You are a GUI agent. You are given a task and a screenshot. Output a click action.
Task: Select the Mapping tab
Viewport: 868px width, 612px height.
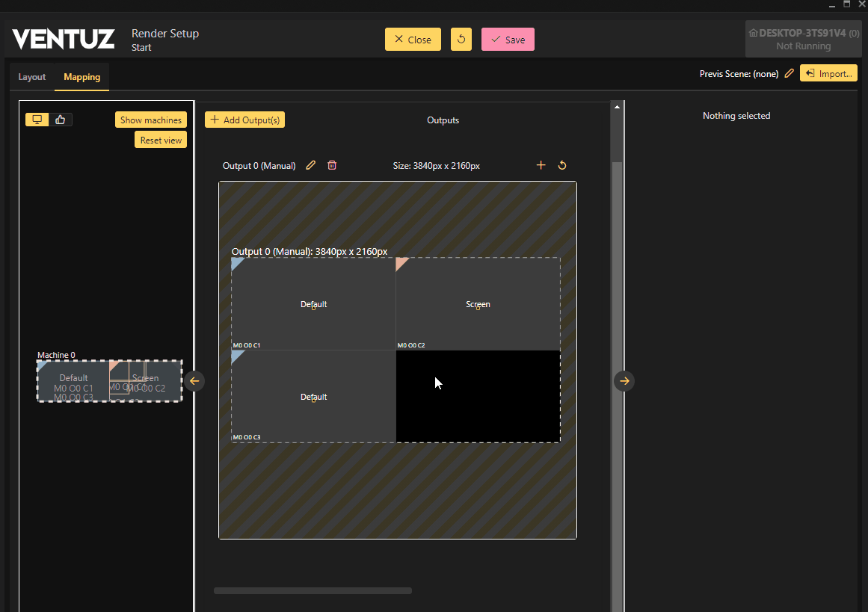point(81,77)
